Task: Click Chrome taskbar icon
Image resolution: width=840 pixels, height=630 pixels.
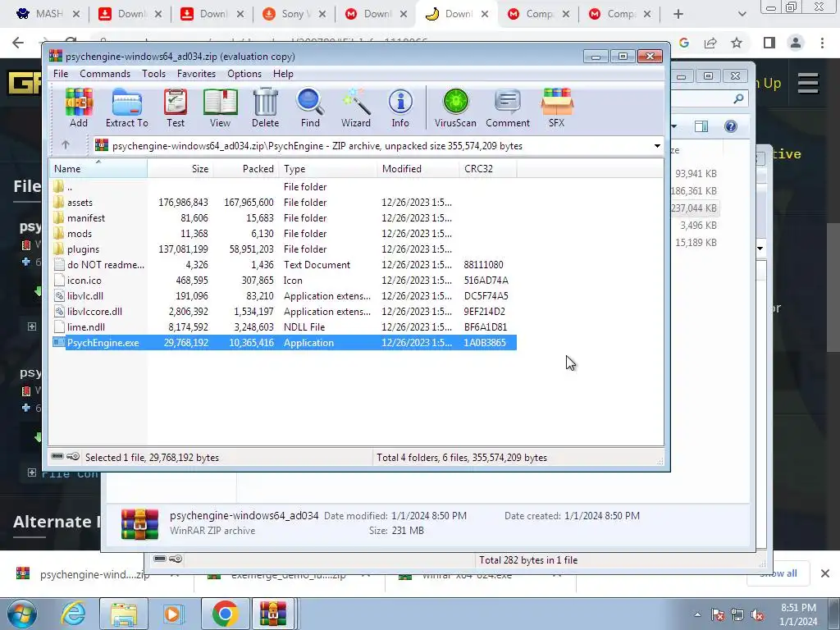Action: click(x=225, y=614)
